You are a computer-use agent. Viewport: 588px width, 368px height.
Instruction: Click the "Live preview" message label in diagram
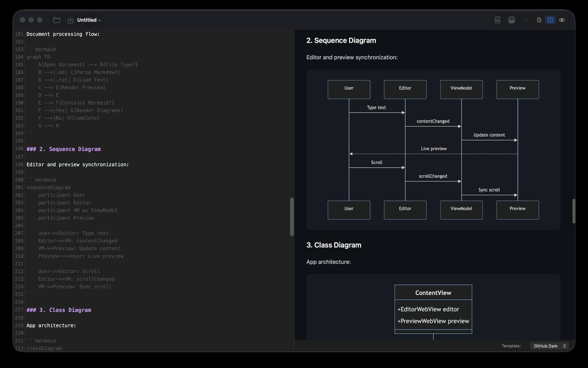pyautogui.click(x=434, y=149)
